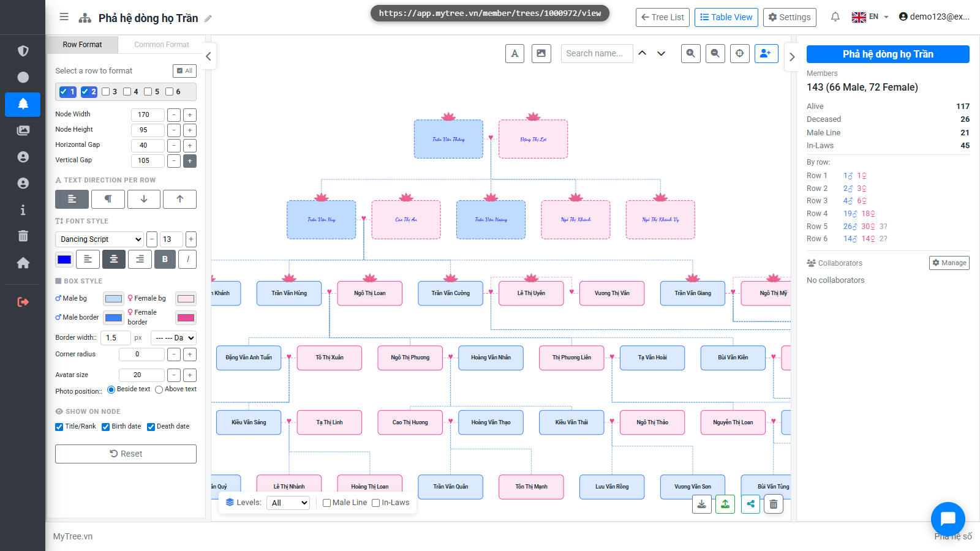The width and height of the screenshot is (980, 551).
Task: Enable row 3 checkbox
Action: pyautogui.click(x=105, y=92)
